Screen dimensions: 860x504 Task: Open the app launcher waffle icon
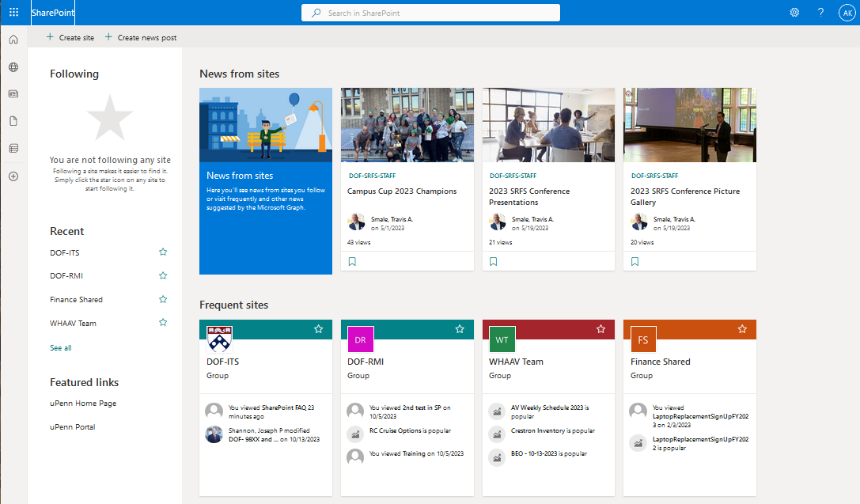[x=13, y=12]
